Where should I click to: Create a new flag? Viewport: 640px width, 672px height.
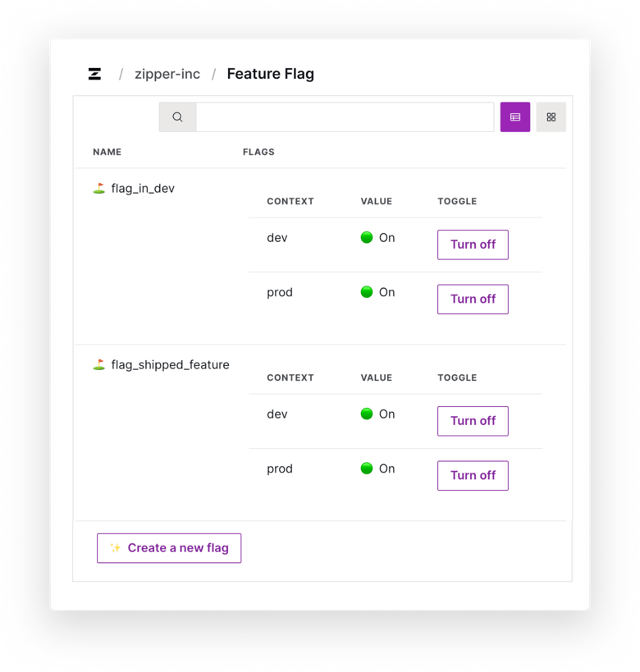(169, 548)
